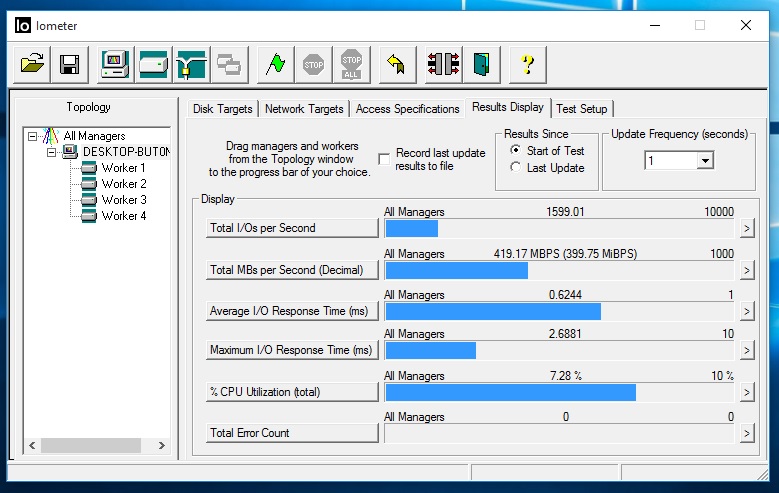Screen dimensions: 779x493
Task: Start a new manager computer icon
Action: [x=115, y=65]
